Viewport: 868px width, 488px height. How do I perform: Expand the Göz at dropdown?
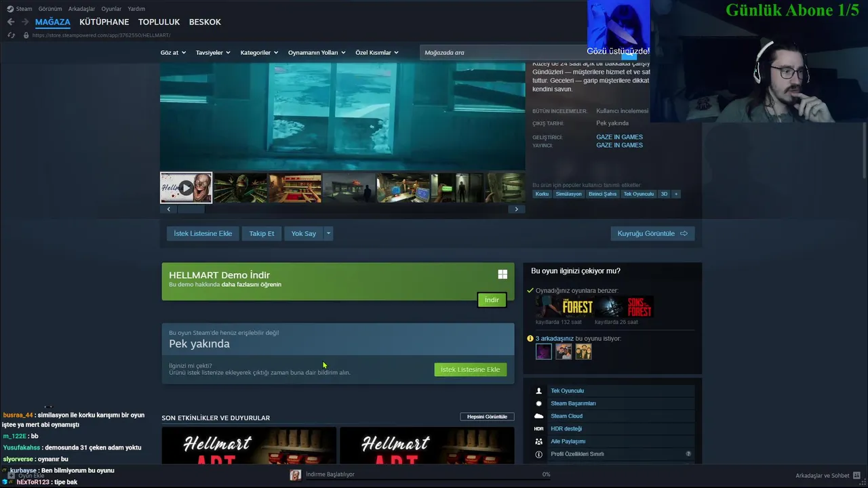[173, 52]
